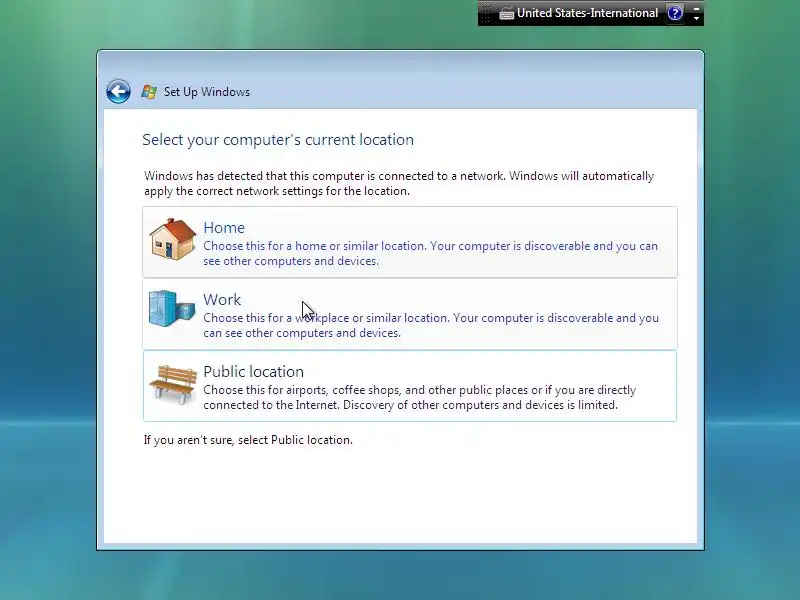
Task: Click United States-International keyboard layout
Action: click(x=587, y=13)
